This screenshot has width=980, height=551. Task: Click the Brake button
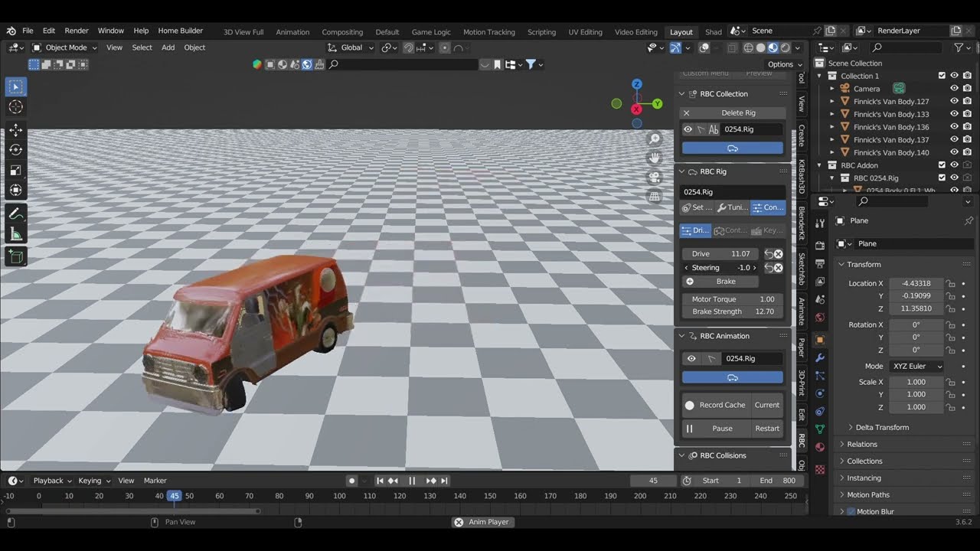pyautogui.click(x=720, y=282)
